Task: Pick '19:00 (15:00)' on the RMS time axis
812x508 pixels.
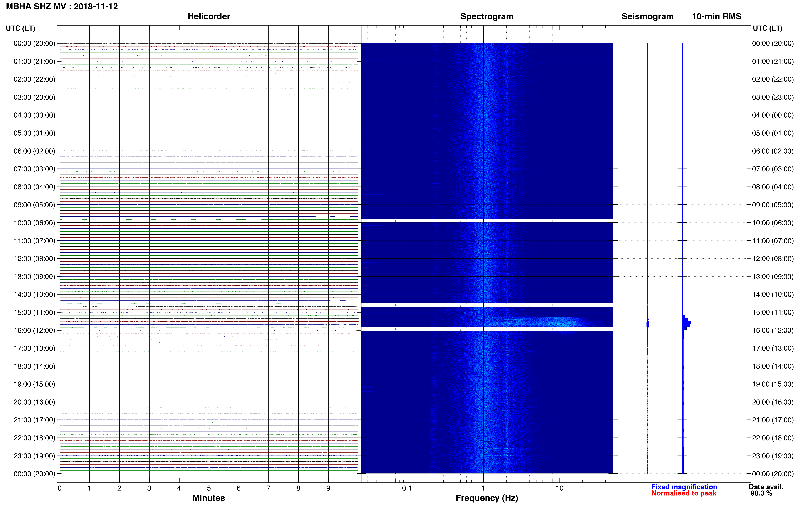Action: pyautogui.click(x=773, y=384)
